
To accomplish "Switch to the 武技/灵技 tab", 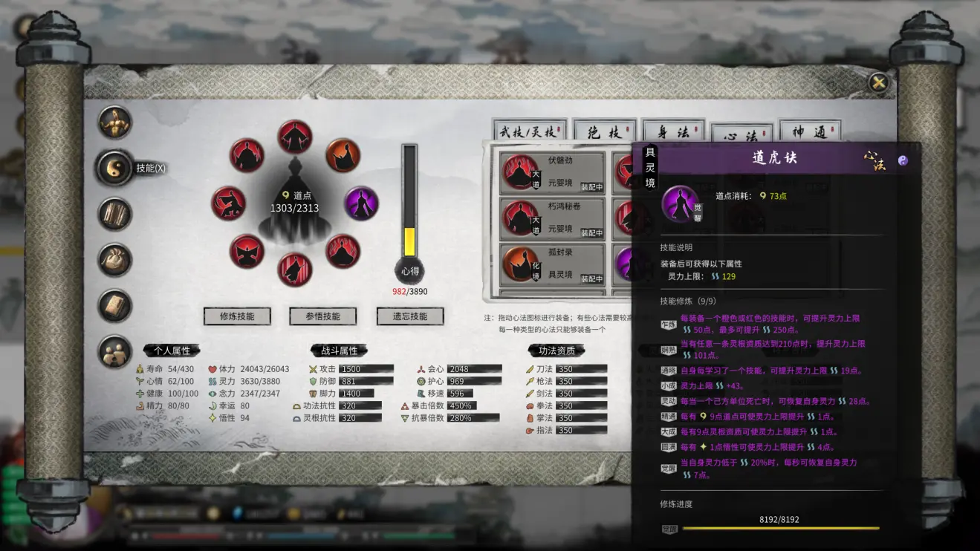I will tap(529, 132).
